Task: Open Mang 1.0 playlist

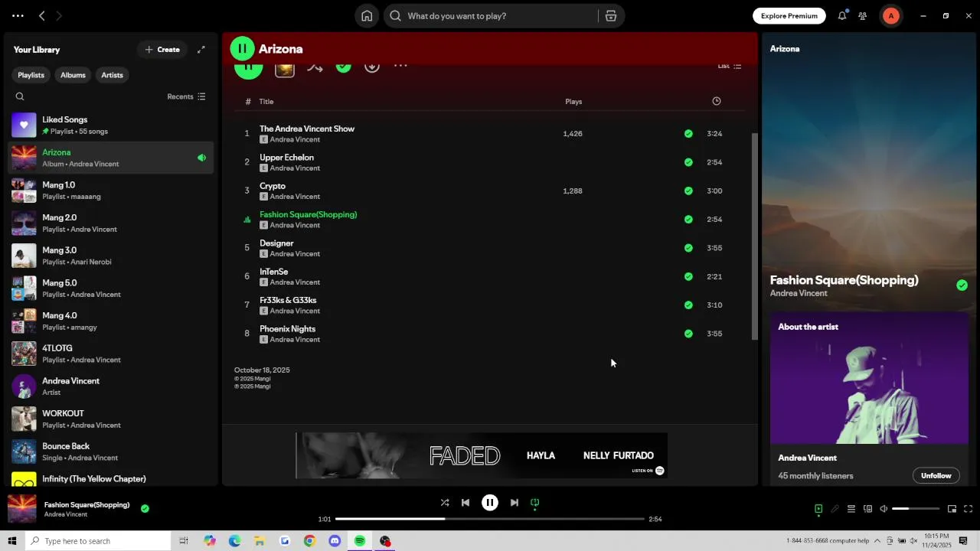Action: pyautogui.click(x=111, y=191)
